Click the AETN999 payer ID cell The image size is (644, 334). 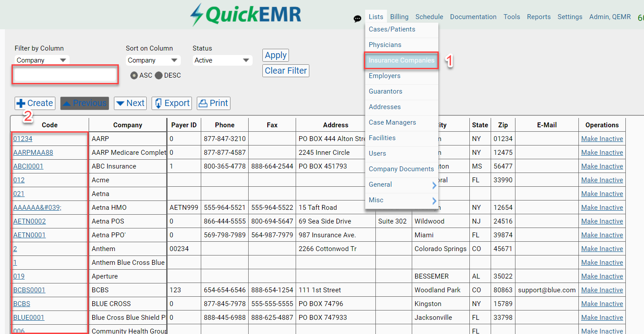click(184, 208)
